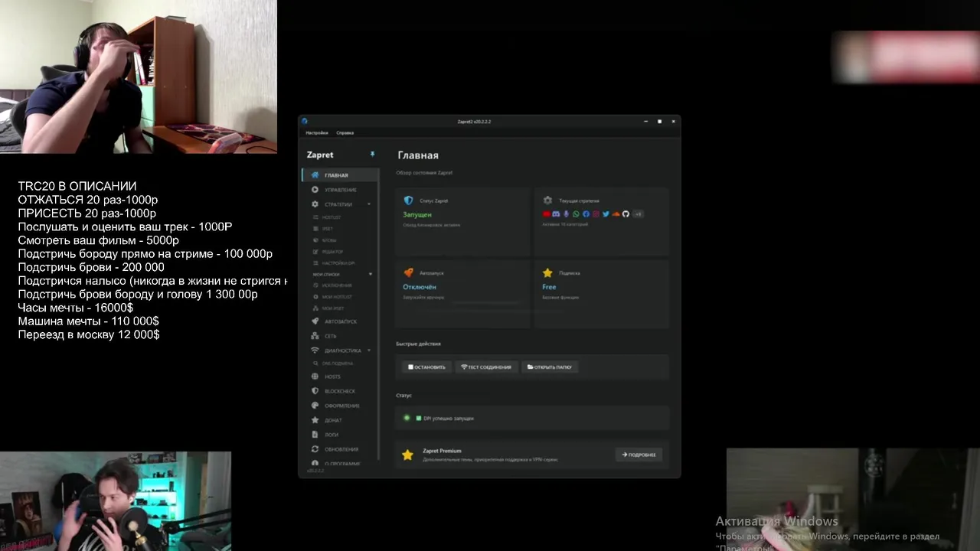
Task: Click the 'Переезд в москву 12 000$' line
Action: click(x=89, y=335)
